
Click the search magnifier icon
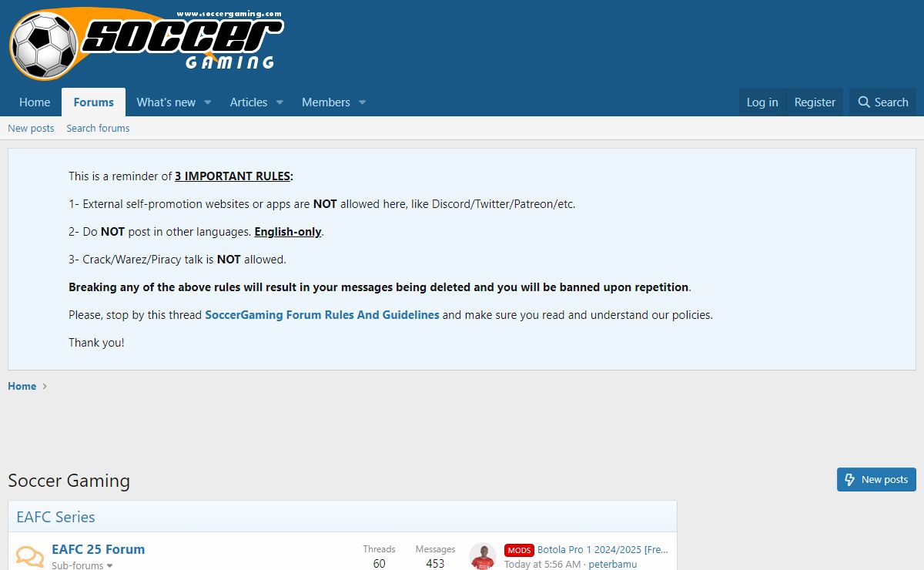864,102
